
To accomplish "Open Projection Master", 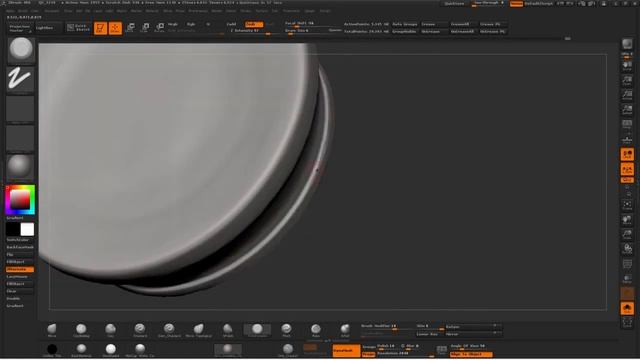I will pyautogui.click(x=20, y=28).
